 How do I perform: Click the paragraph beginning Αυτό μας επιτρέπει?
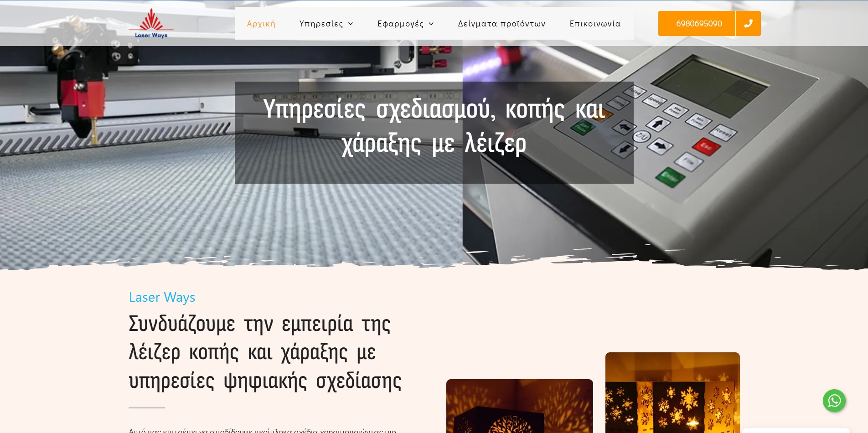[263, 430]
